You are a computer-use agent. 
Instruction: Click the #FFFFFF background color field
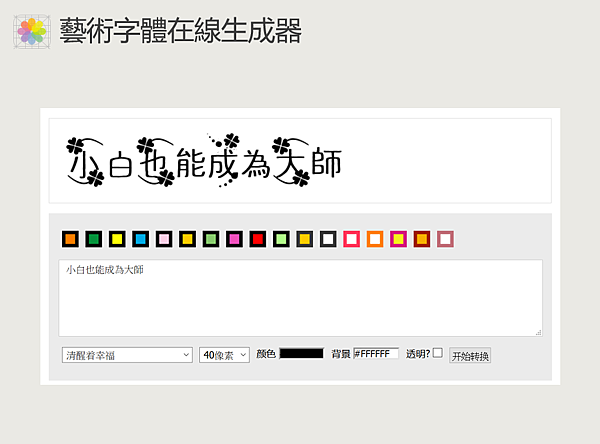[376, 353]
